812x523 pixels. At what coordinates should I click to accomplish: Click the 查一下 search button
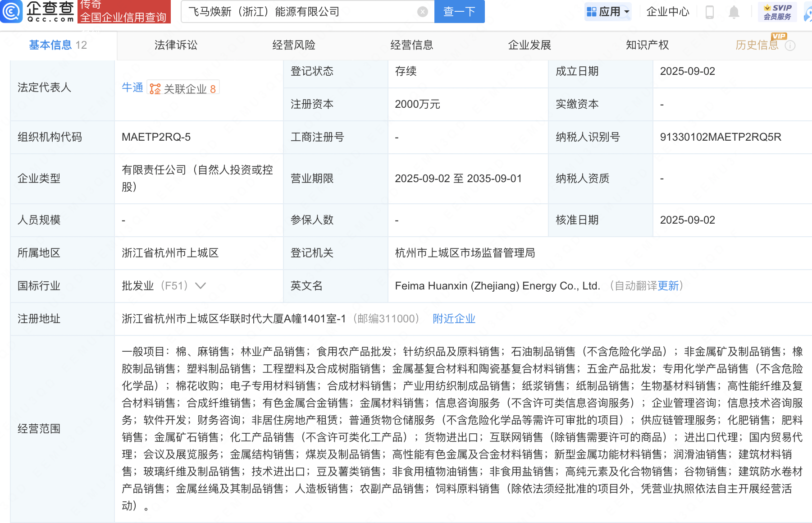459,12
